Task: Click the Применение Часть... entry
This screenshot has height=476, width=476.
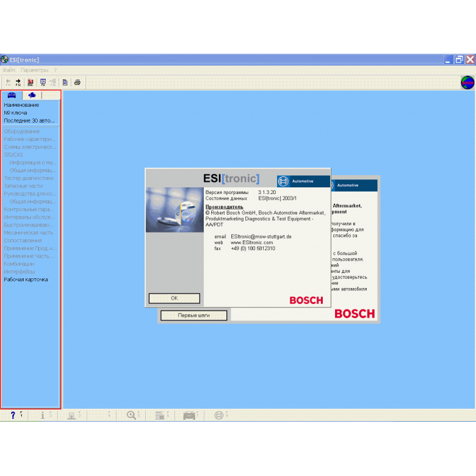Action: [x=29, y=256]
